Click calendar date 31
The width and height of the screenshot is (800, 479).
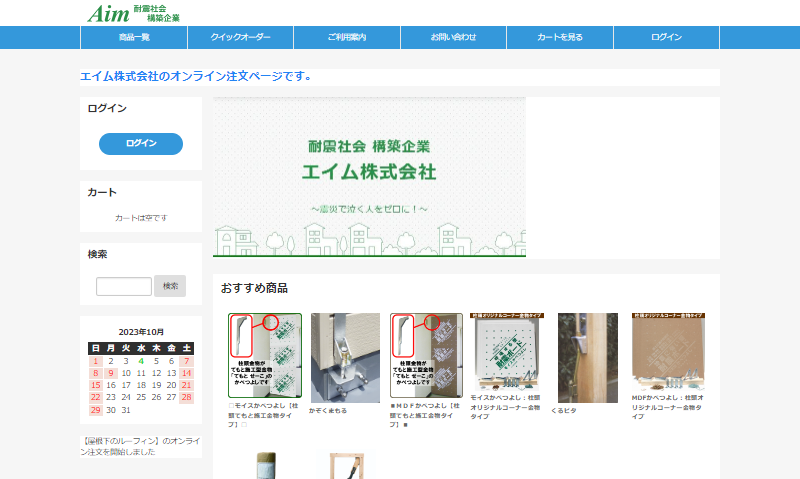(x=126, y=410)
